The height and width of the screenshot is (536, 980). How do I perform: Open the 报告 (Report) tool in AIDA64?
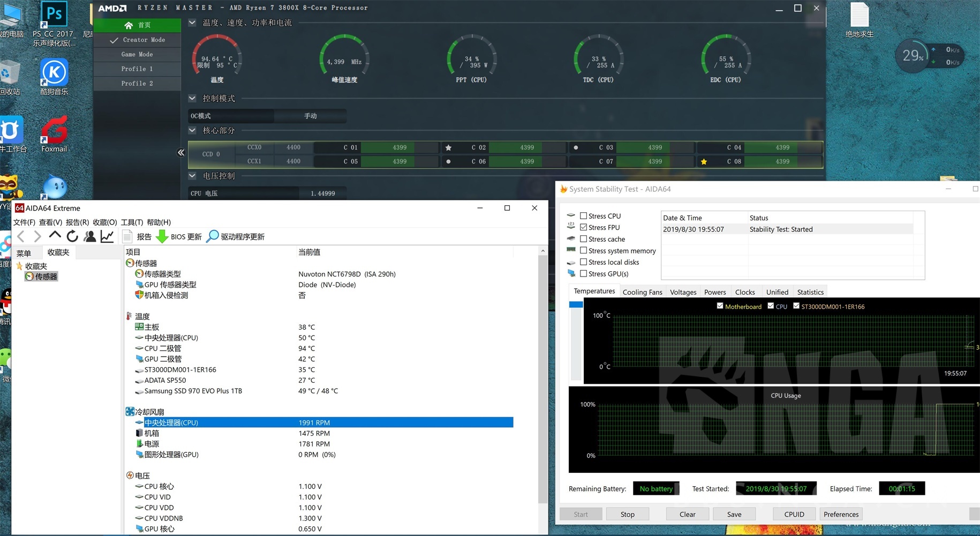(x=138, y=236)
